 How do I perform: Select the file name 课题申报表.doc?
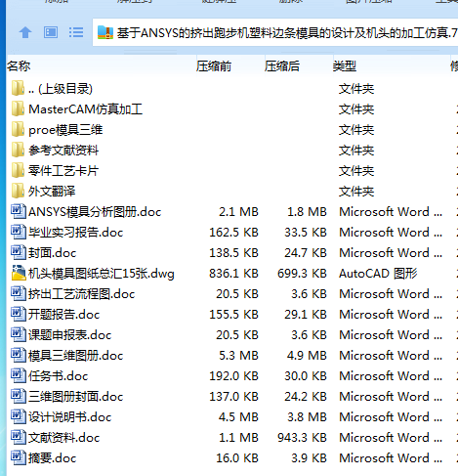click(x=70, y=335)
